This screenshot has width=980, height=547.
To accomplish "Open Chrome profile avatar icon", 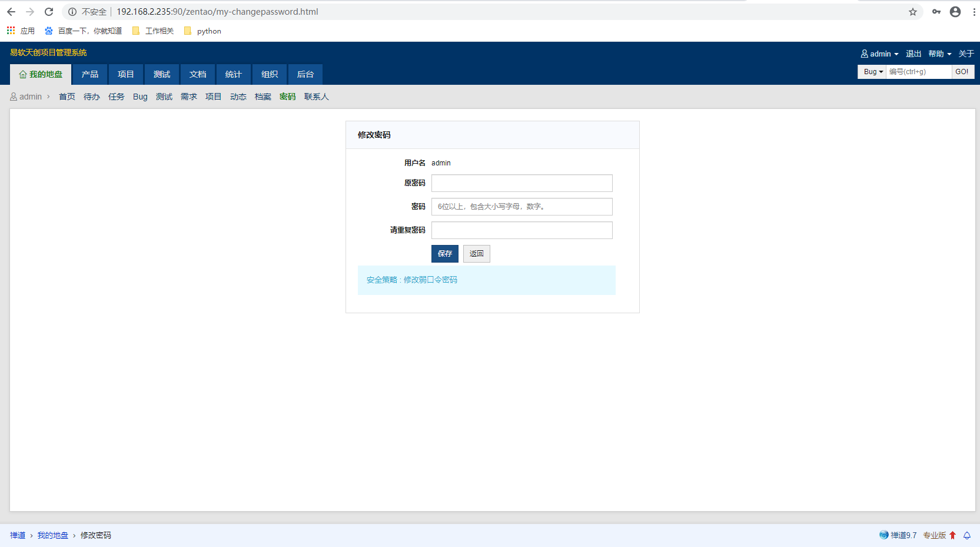I will click(955, 12).
